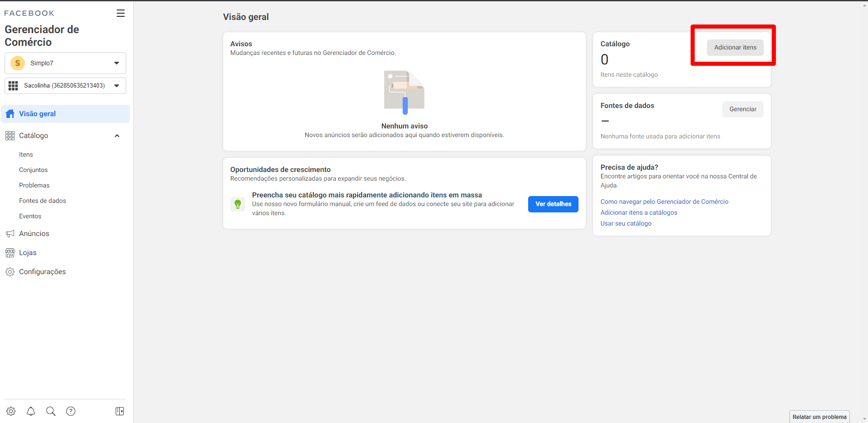Screen dimensions: 868x423
Task: Click Relatar um problema button
Action: pos(819,417)
